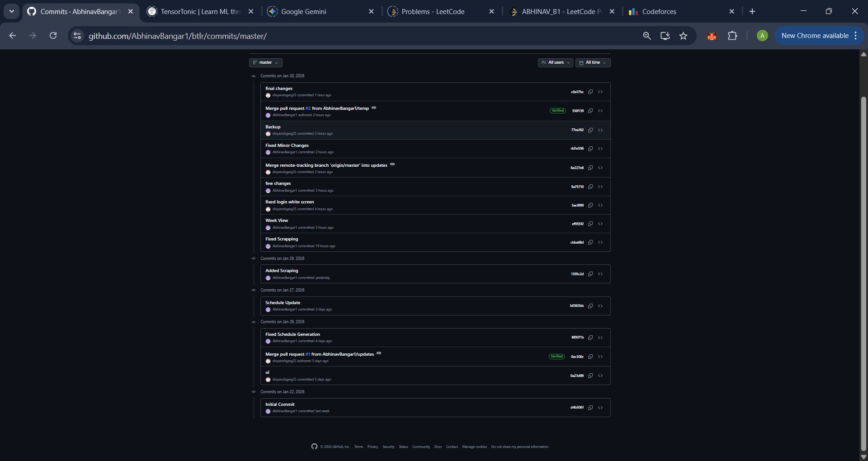Screen dimensions: 868x461
Task: Browse repository at "Initial Commit"
Action: (600, 408)
